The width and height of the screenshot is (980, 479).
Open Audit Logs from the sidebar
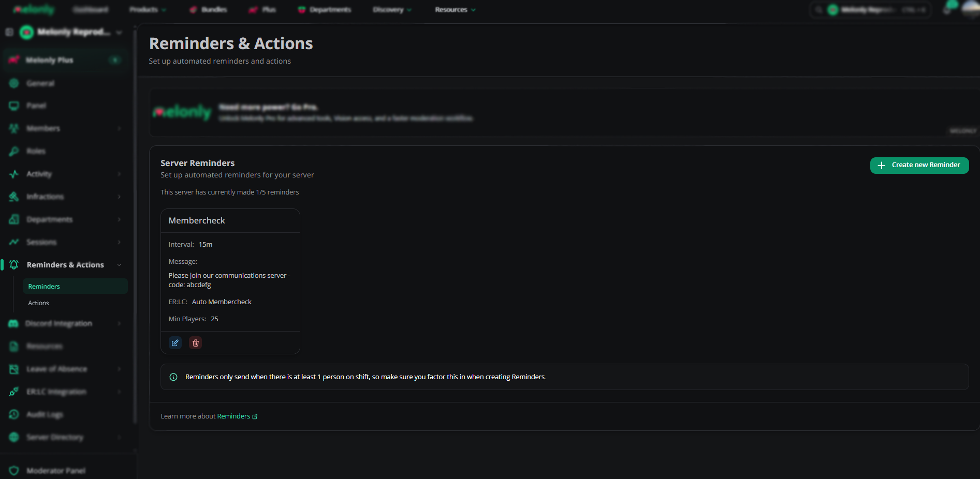[x=45, y=414]
